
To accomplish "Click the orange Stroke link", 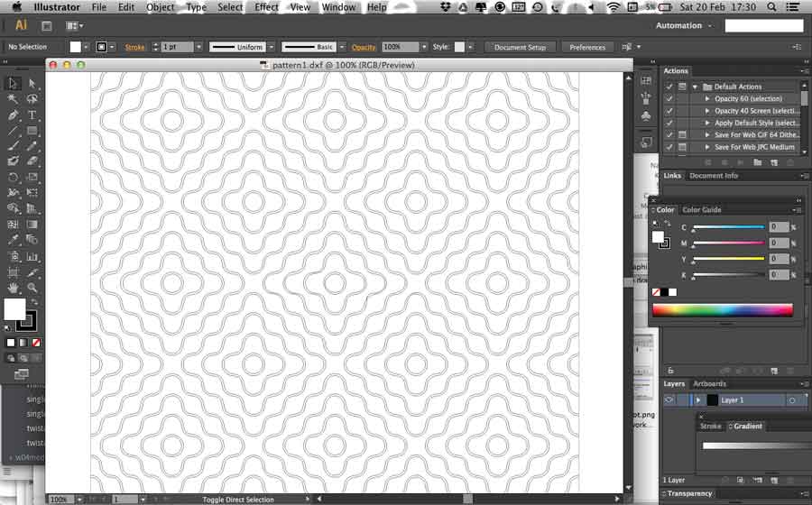I will pos(134,47).
